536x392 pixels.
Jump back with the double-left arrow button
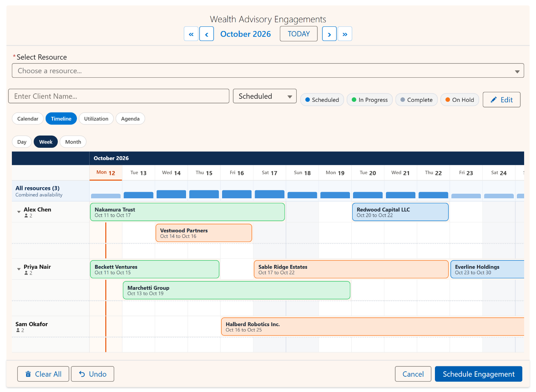[x=191, y=34]
